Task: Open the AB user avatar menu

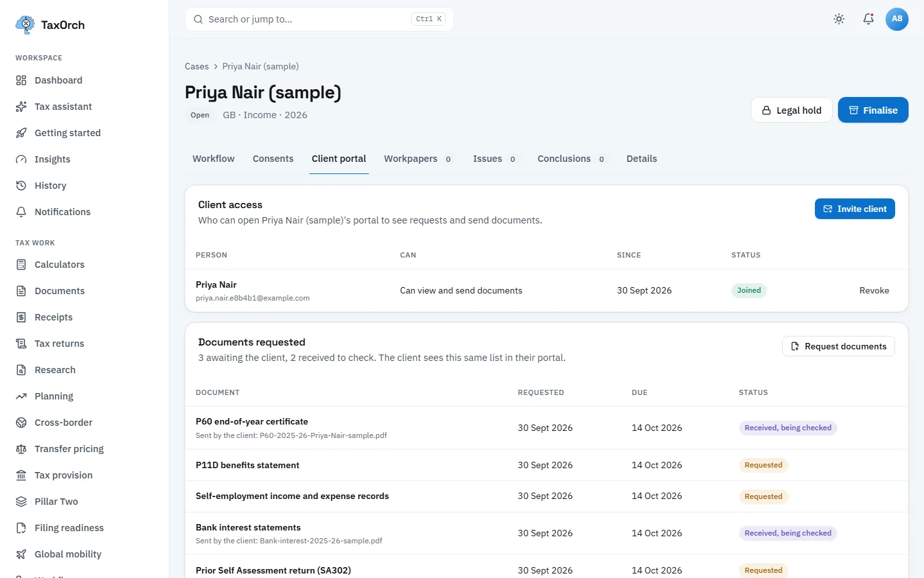Action: (x=897, y=19)
